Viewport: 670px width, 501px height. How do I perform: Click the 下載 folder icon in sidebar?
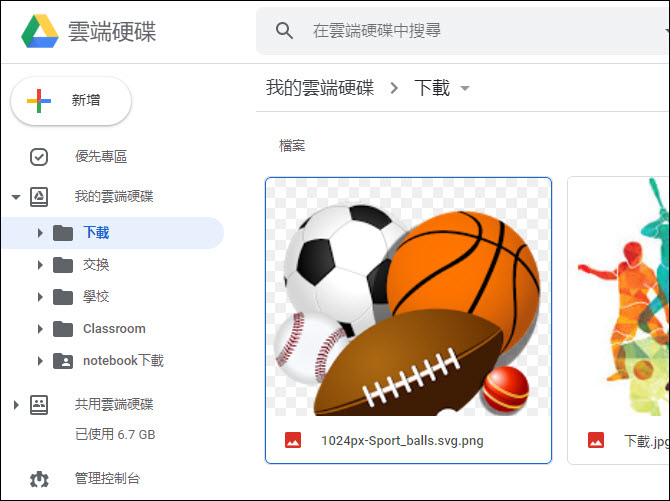pyautogui.click(x=63, y=233)
